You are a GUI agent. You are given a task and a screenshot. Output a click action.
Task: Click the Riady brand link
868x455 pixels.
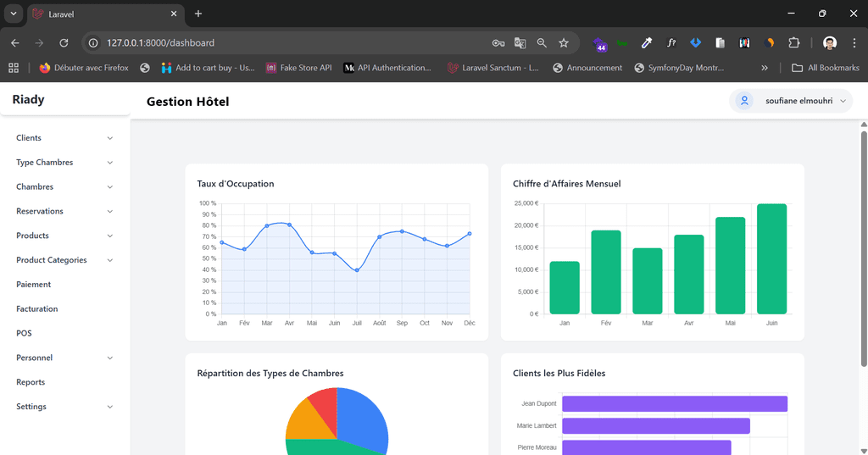(x=29, y=100)
